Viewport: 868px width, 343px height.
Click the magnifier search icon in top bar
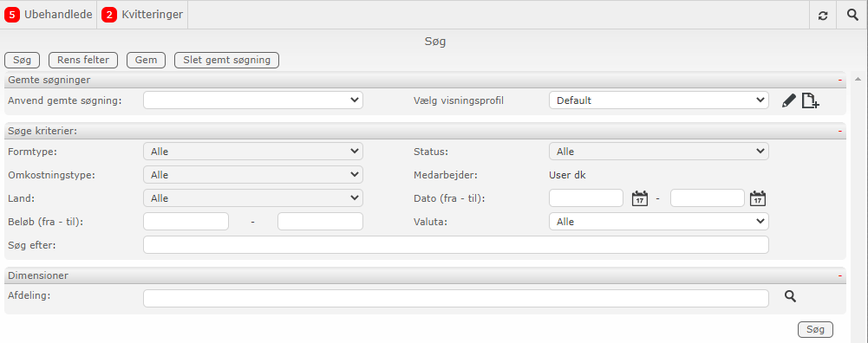(853, 15)
